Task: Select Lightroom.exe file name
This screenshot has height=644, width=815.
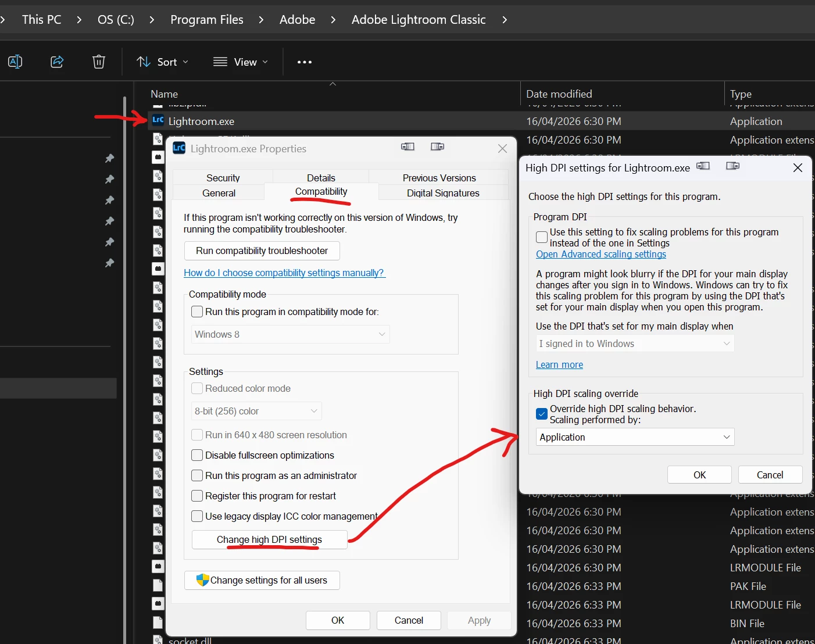Action: point(201,121)
